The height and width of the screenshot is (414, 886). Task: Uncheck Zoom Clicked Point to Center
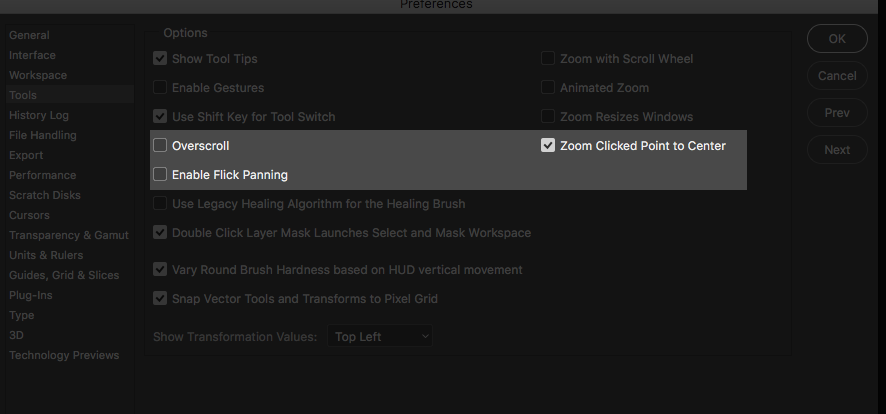tap(548, 146)
